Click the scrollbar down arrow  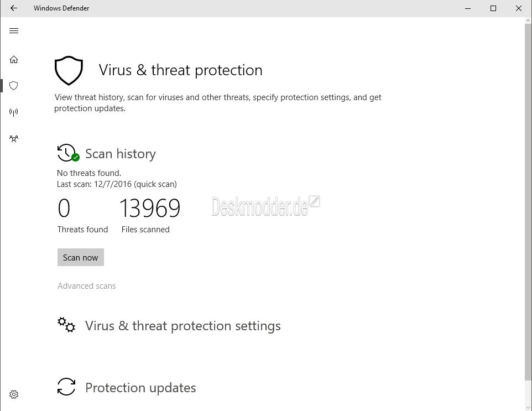(528, 407)
